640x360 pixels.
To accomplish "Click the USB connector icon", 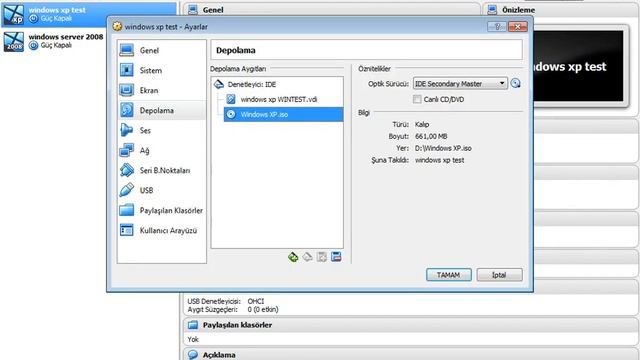I will (x=127, y=190).
